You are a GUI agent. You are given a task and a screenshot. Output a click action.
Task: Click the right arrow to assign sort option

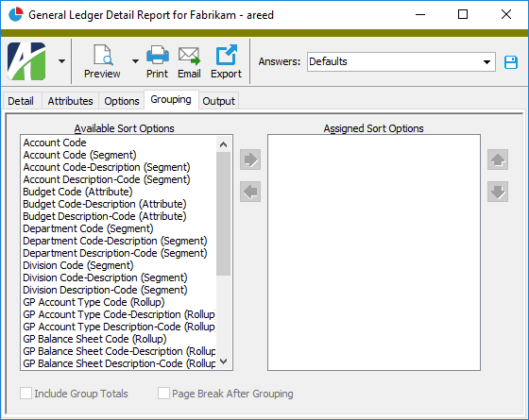(250, 160)
